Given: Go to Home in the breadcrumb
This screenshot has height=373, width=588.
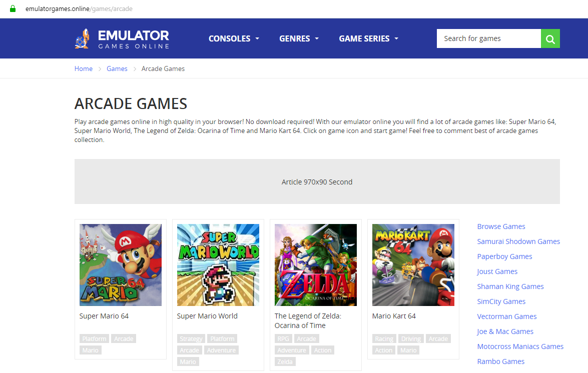Looking at the screenshot, I should (x=84, y=69).
